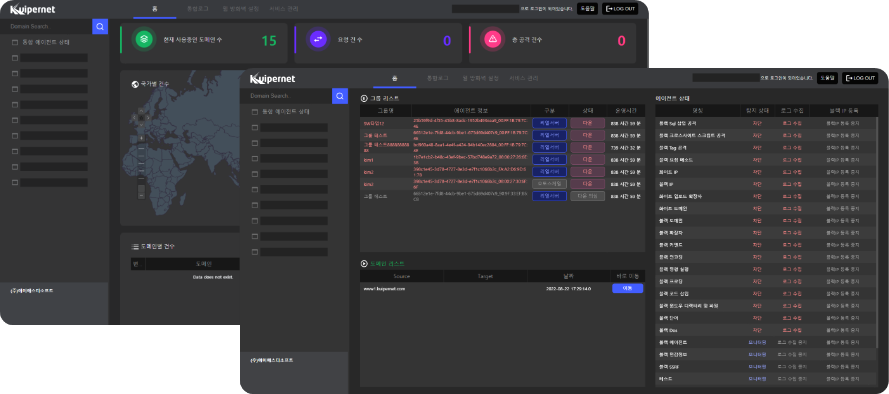Click 다운 status button in bm1 row

[587, 159]
